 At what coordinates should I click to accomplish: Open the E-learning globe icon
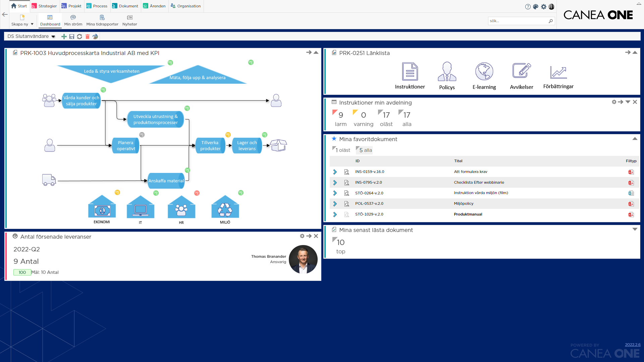click(x=484, y=71)
